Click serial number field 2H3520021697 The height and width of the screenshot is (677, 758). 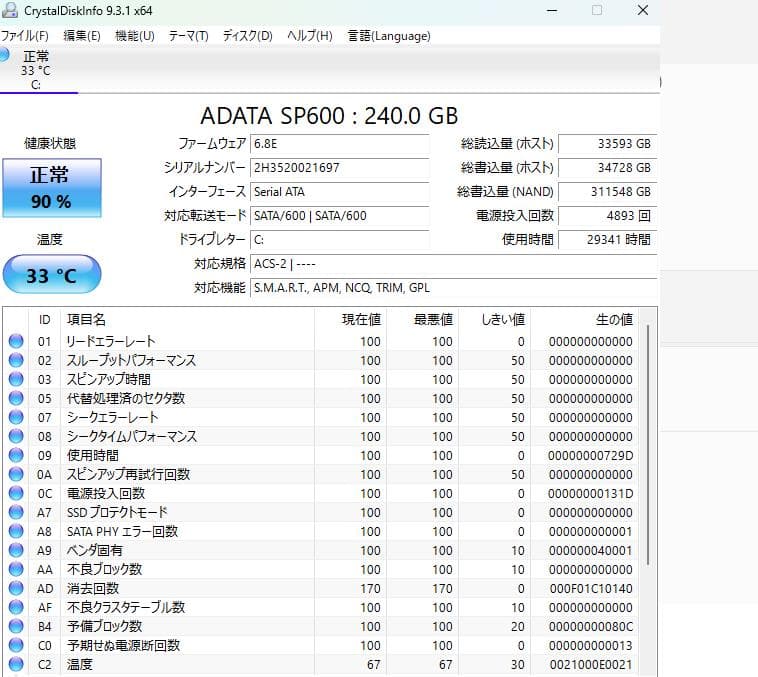pos(339,168)
